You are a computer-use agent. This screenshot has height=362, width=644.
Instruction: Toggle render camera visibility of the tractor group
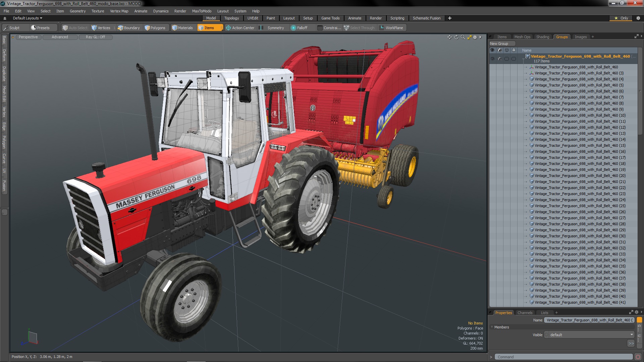pos(499,59)
